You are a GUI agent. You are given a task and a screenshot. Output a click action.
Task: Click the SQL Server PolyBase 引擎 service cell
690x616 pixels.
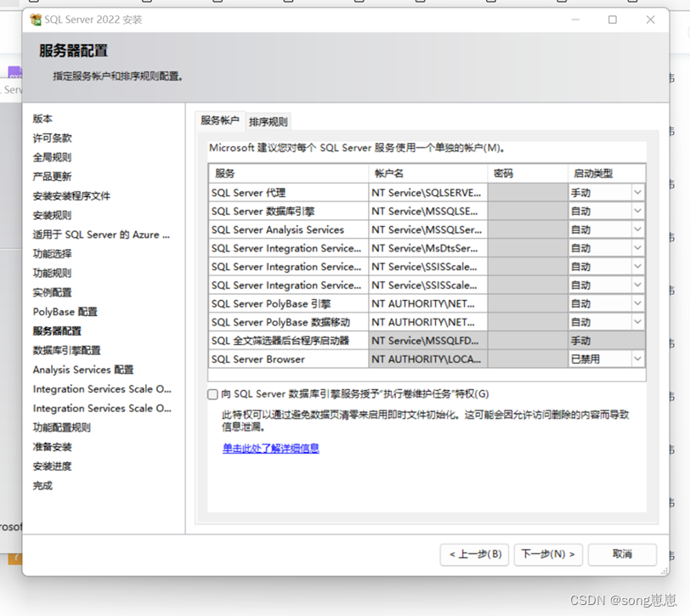pos(289,303)
